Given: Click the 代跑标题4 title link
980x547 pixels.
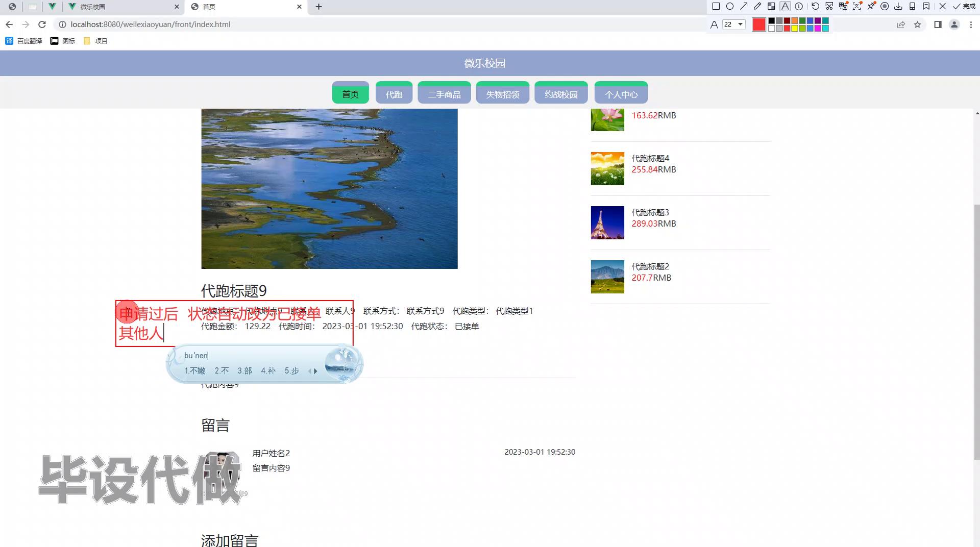Looking at the screenshot, I should pos(650,158).
